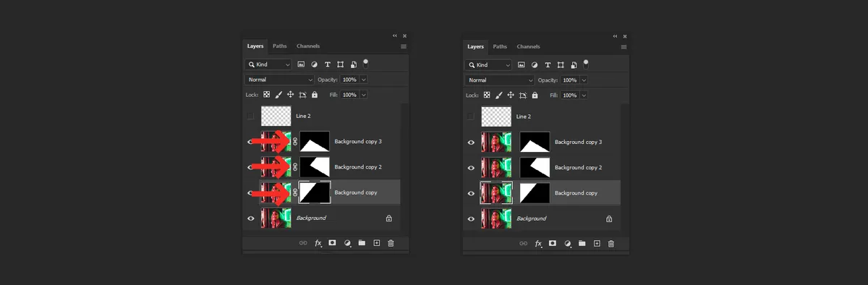Lock position icon in right Layers panel
The width and height of the screenshot is (868, 285).
click(510, 95)
